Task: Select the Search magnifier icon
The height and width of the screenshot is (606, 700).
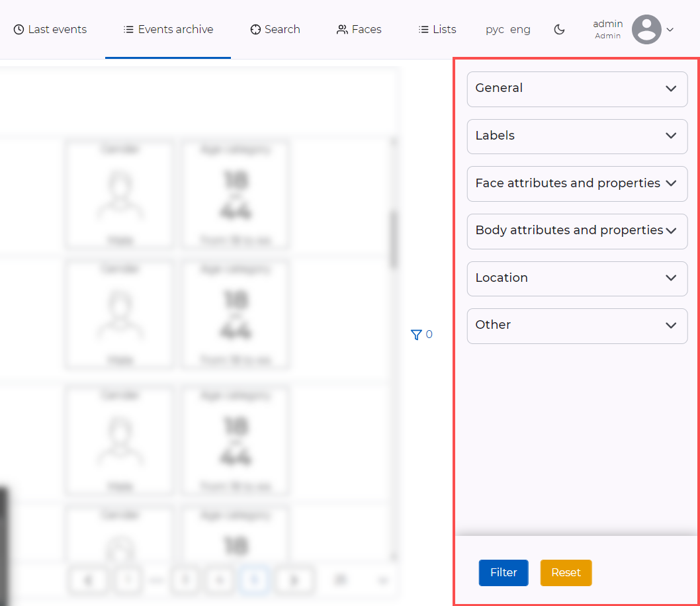Action: coord(255,29)
